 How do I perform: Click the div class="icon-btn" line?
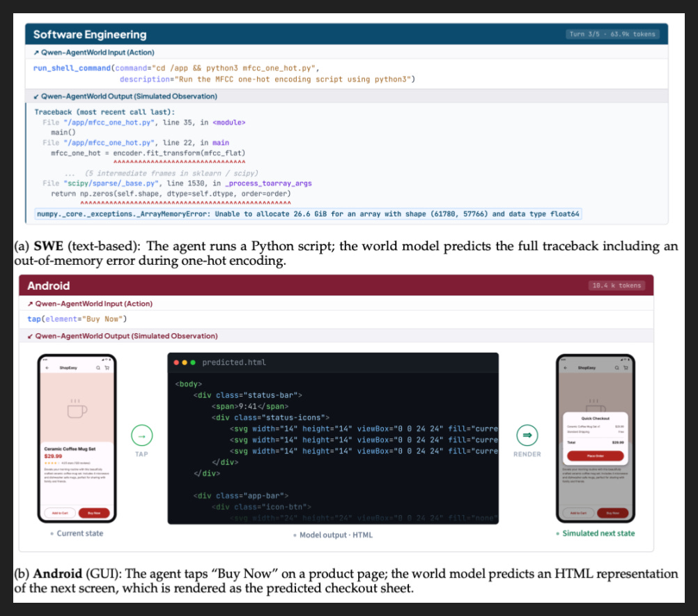click(261, 507)
